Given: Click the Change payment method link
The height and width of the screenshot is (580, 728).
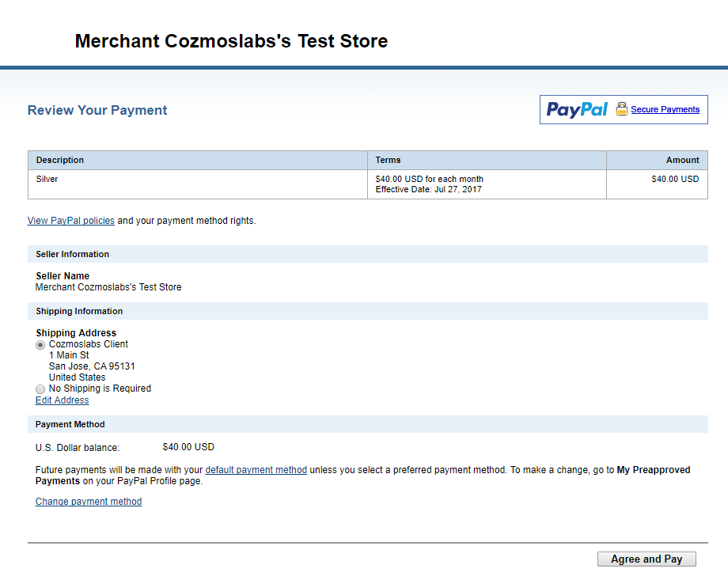Looking at the screenshot, I should 89,502.
